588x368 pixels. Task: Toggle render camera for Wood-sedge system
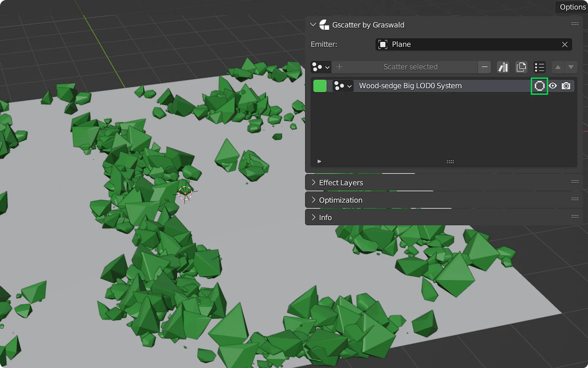click(x=566, y=86)
